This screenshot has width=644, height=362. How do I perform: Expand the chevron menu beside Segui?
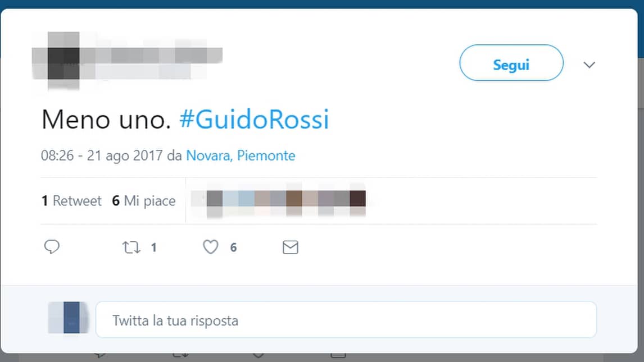(x=589, y=65)
